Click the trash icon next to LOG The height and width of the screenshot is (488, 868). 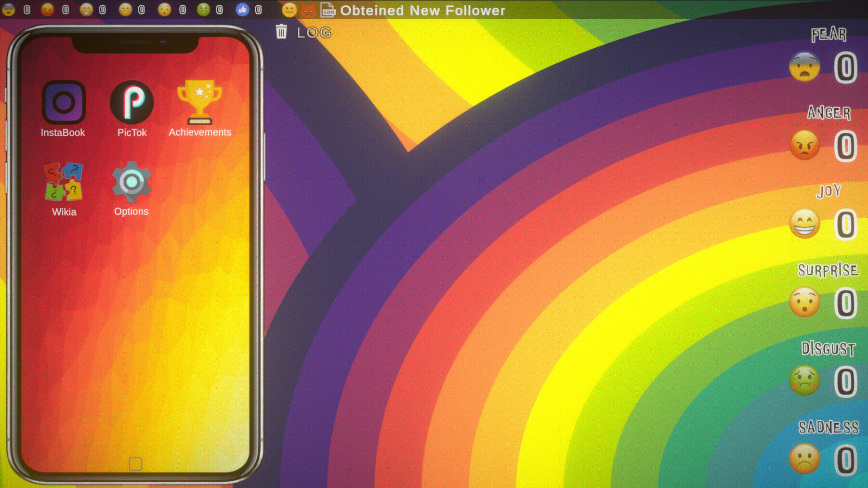pyautogui.click(x=281, y=31)
